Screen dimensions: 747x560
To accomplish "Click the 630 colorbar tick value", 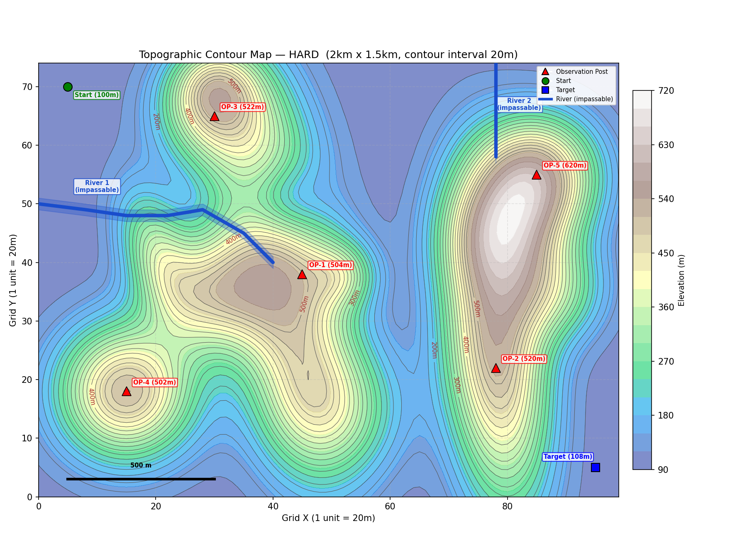I will [x=666, y=145].
